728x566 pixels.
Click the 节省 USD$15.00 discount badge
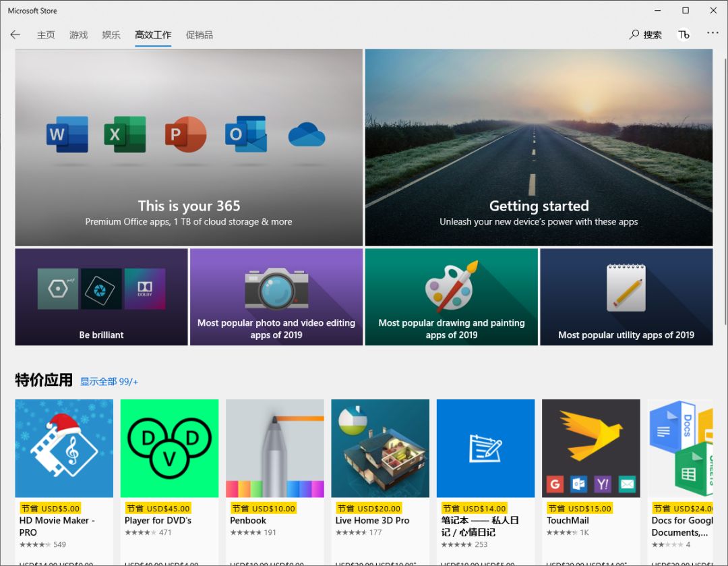(580, 509)
